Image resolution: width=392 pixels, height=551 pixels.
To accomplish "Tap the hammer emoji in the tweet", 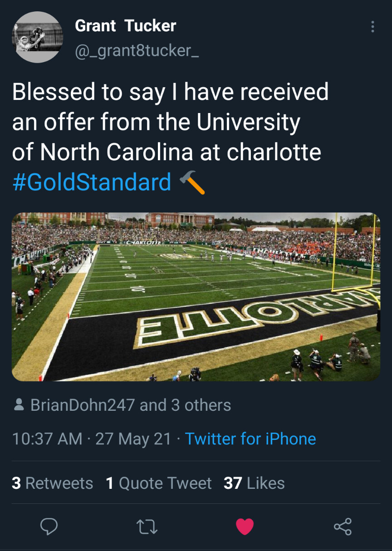I will pos(192,182).
